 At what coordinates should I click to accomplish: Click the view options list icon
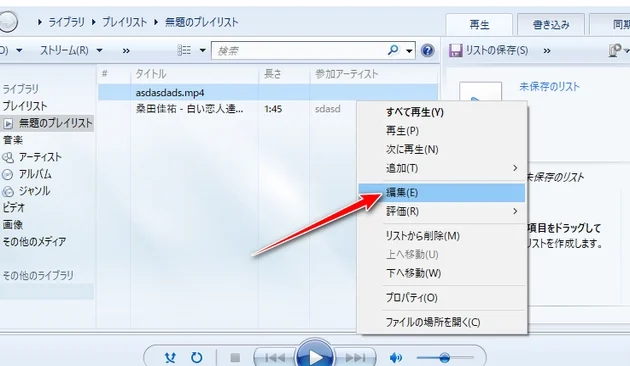point(184,50)
